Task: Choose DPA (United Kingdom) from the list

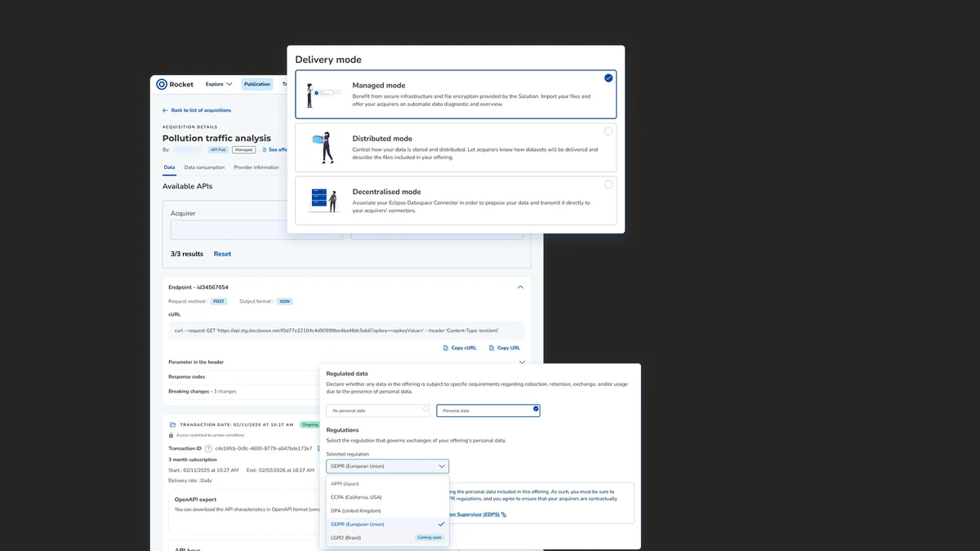Action: [x=387, y=510]
